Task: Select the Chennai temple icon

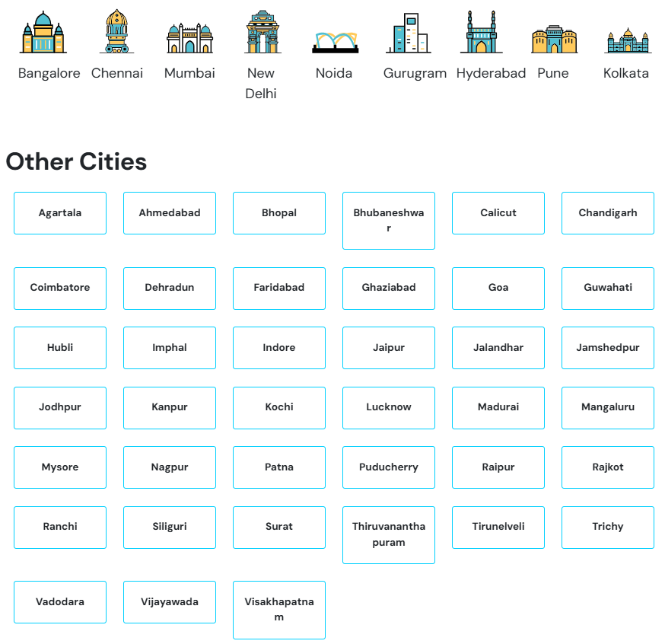Action: coord(116,32)
